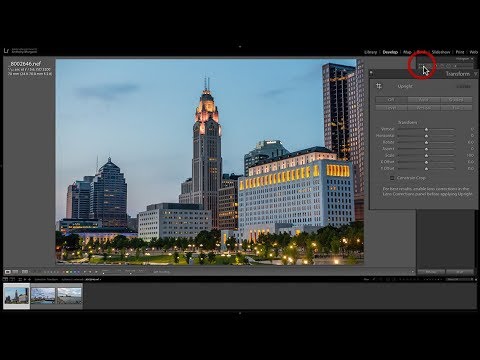Viewport: 480px width, 360px height.
Task: Click the Reset button
Action: 460,272
